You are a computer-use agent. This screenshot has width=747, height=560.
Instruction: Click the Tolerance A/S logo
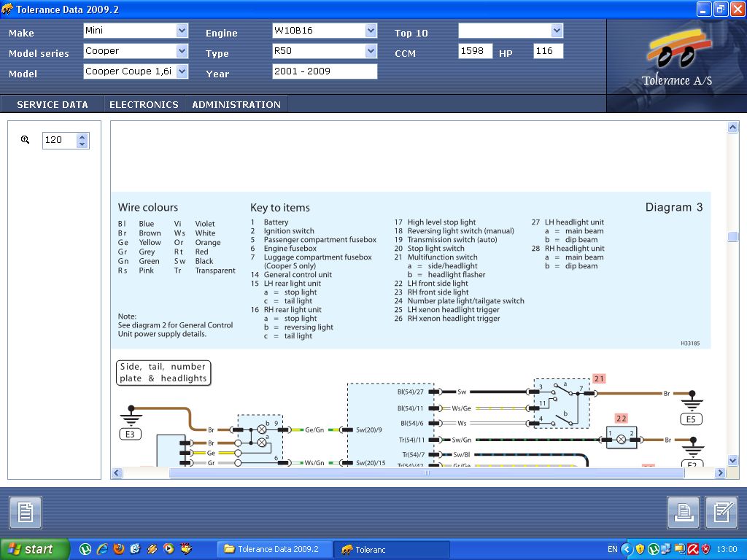coord(676,58)
